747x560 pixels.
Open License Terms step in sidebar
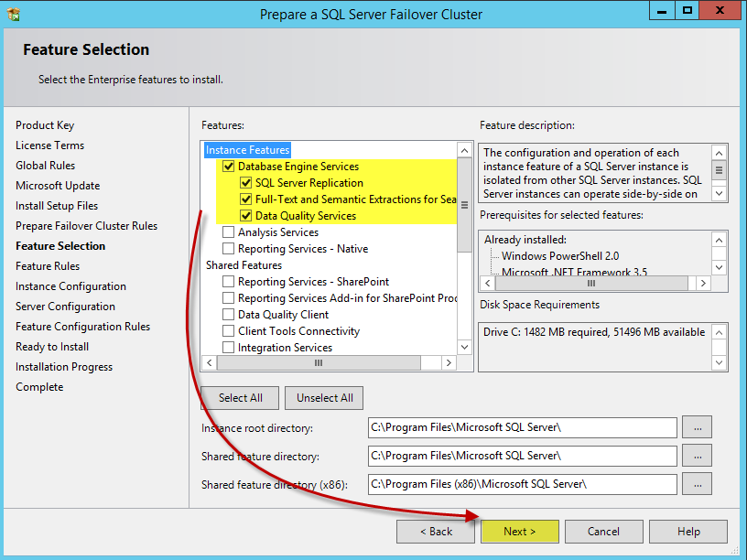click(x=49, y=145)
